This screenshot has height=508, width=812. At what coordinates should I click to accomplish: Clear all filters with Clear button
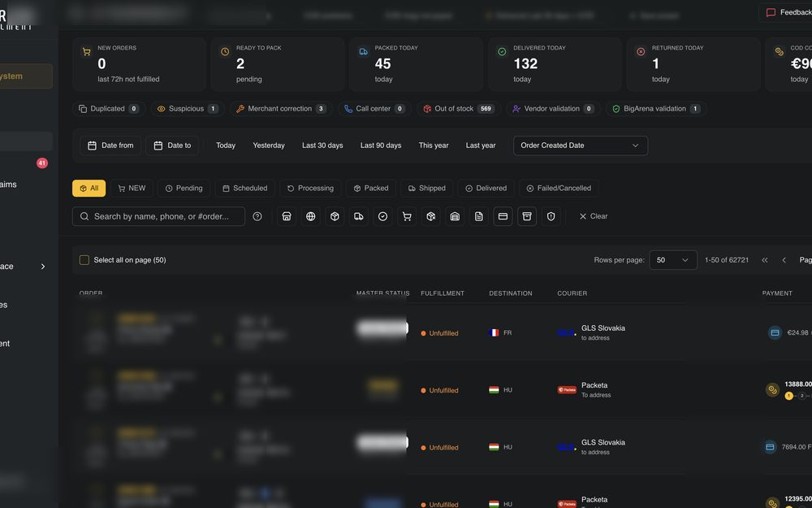tap(594, 217)
